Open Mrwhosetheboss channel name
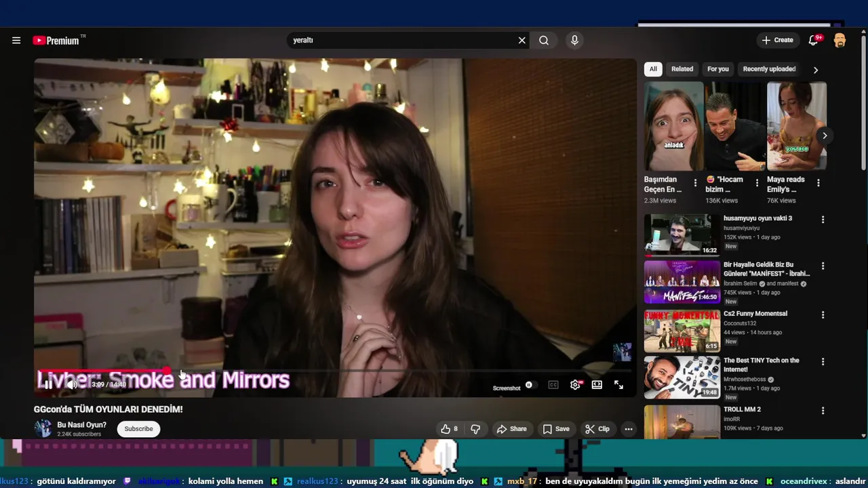This screenshot has width=868, height=488. (745, 380)
